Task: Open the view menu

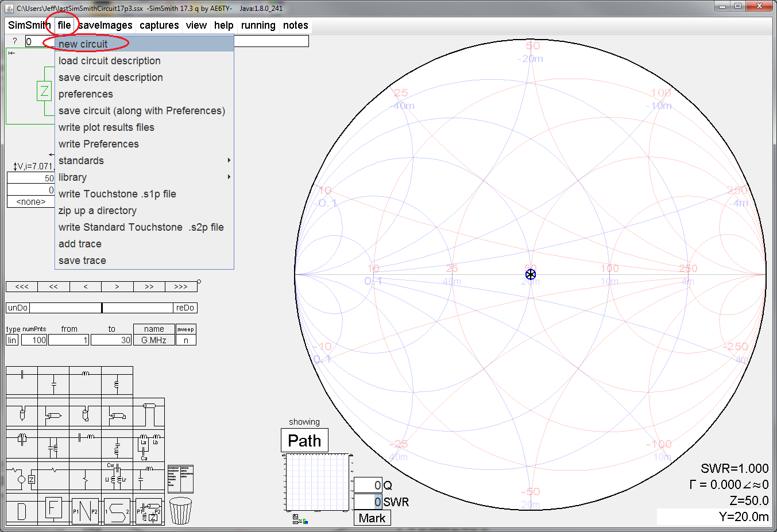Action: 196,25
